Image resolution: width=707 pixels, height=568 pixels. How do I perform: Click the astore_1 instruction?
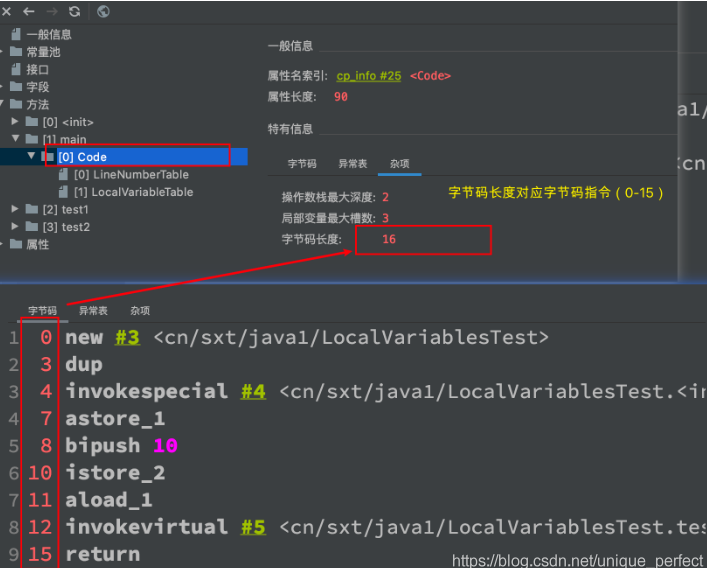pos(115,419)
